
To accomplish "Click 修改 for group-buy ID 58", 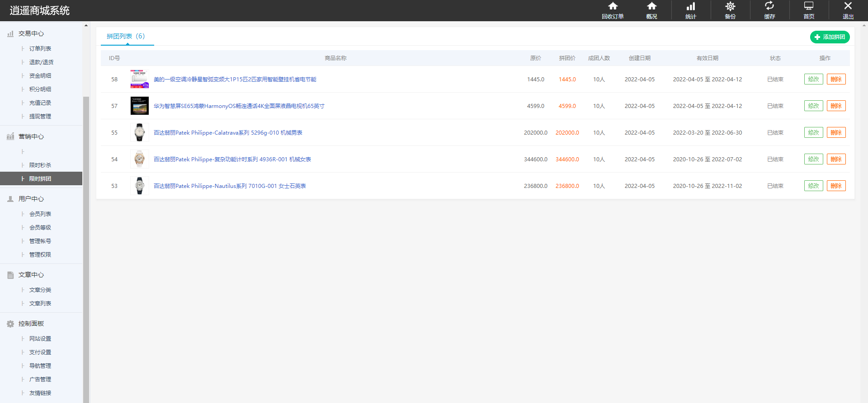I will [x=813, y=80].
